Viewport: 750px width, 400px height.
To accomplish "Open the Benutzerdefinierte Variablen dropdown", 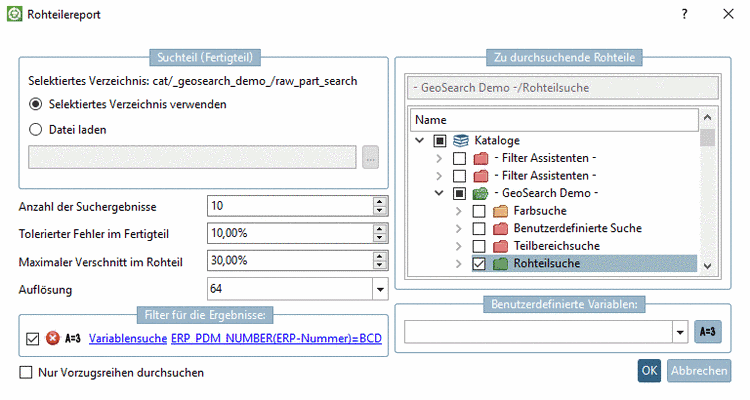I will pyautogui.click(x=680, y=332).
